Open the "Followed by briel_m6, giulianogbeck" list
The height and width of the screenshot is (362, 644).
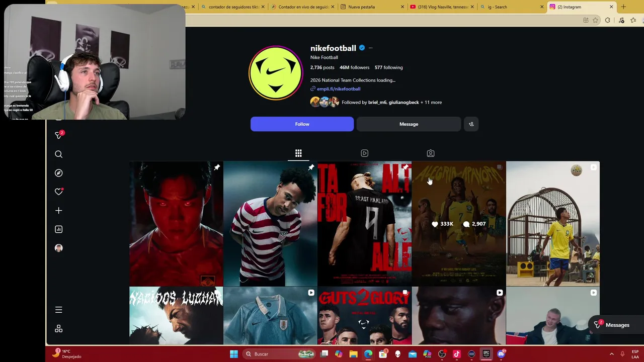pos(391,103)
